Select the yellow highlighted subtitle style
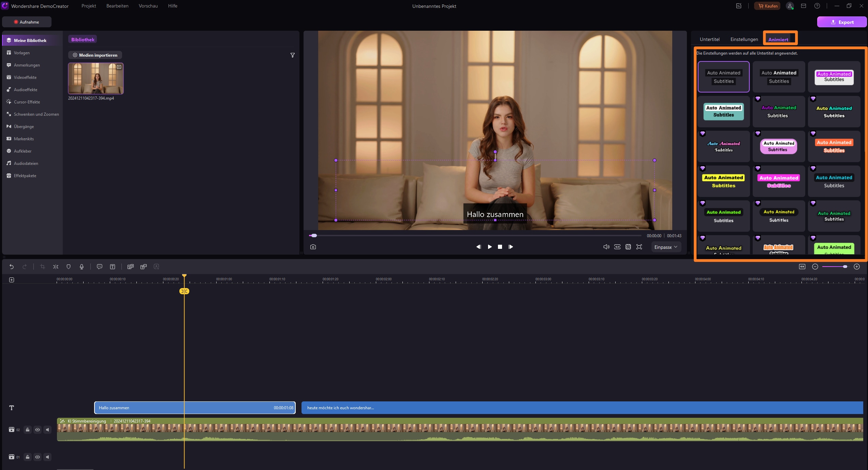Screen dimensions: 868x470 (x=723, y=181)
